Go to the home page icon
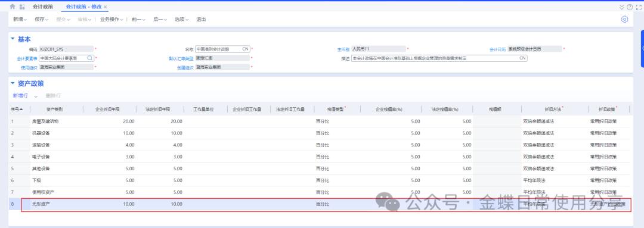The width and height of the screenshot is (644, 228). [13, 7]
